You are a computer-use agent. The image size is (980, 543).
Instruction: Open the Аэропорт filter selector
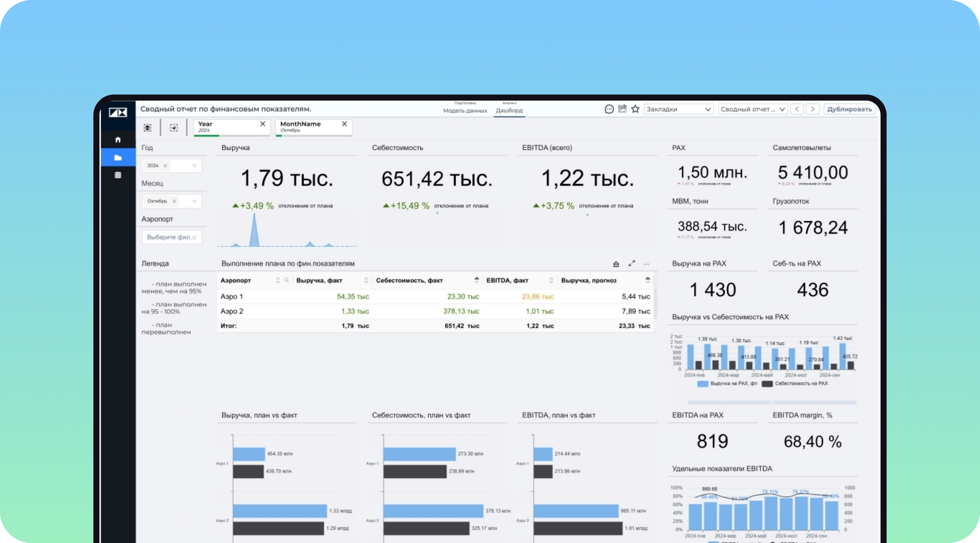click(x=171, y=237)
